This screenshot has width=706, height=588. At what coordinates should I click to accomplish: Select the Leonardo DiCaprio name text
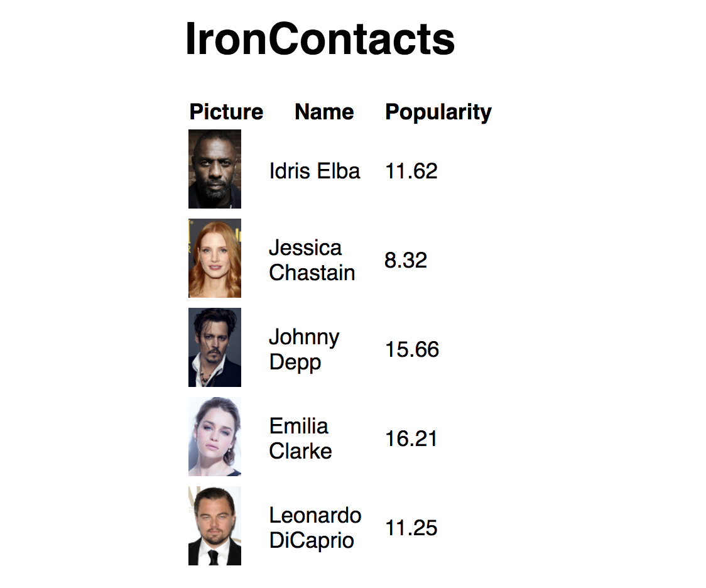315,528
